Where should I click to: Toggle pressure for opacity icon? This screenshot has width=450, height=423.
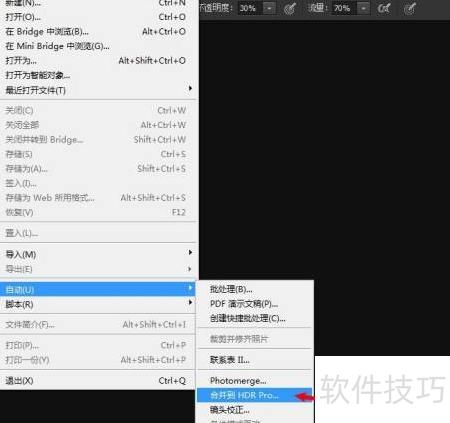pyautogui.click(x=290, y=8)
